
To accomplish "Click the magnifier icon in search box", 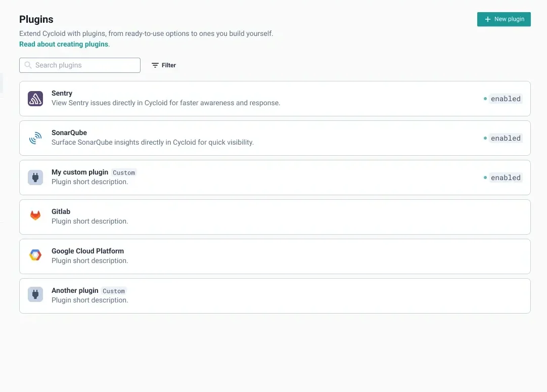I will [x=28, y=65].
